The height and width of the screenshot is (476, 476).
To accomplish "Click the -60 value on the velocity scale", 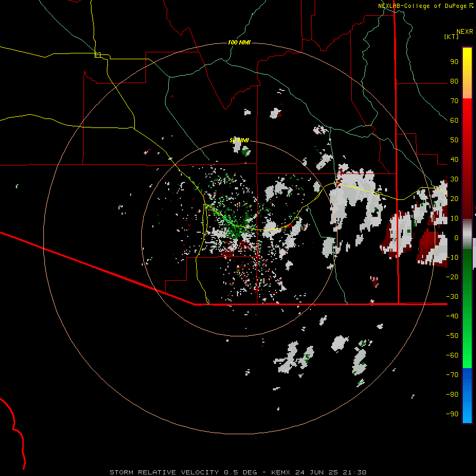I will click(x=452, y=355).
